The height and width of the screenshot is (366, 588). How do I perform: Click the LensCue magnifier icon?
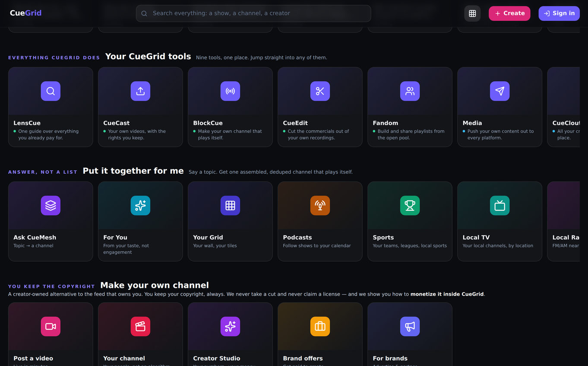point(51,91)
